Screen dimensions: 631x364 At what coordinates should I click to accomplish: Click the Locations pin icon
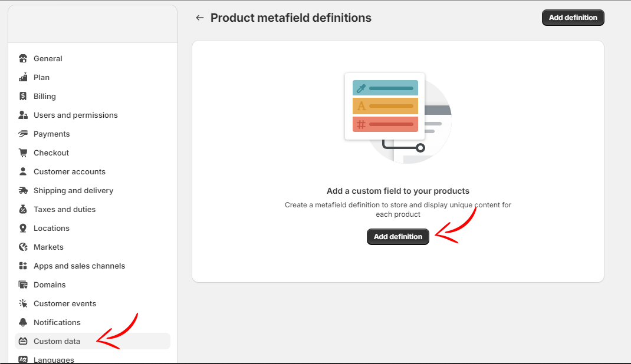pyautogui.click(x=23, y=228)
